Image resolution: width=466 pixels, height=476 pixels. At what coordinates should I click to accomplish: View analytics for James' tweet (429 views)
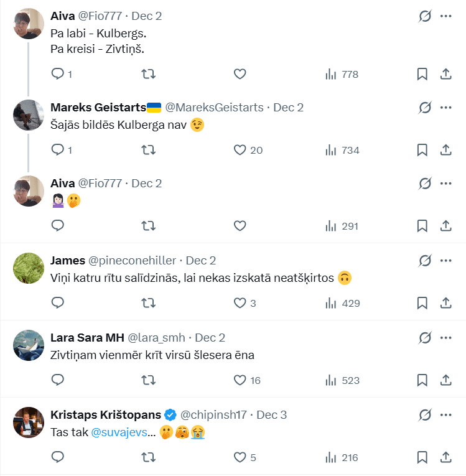(342, 303)
